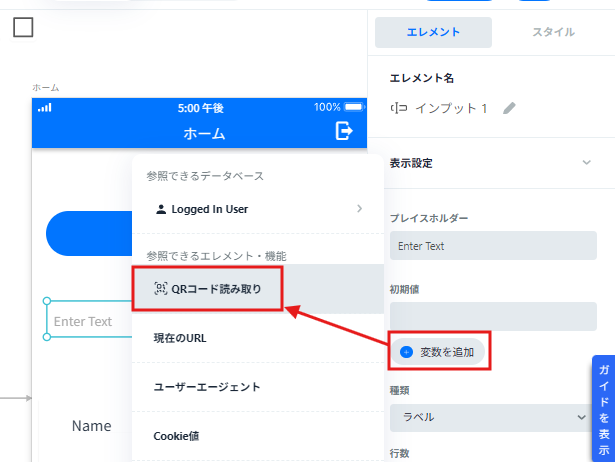Open the 種類 dropdown showing ラベル

click(493, 417)
